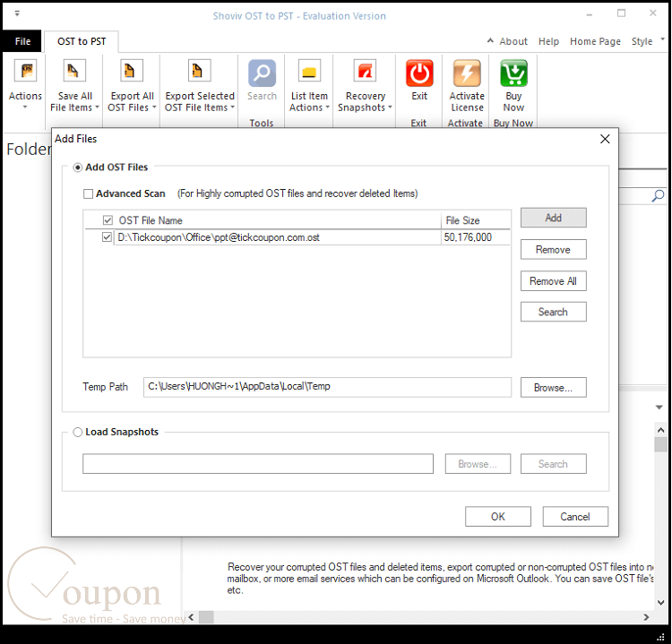Click the List Item Actions icon
Viewport: 672px width, 644px height.
(x=309, y=71)
